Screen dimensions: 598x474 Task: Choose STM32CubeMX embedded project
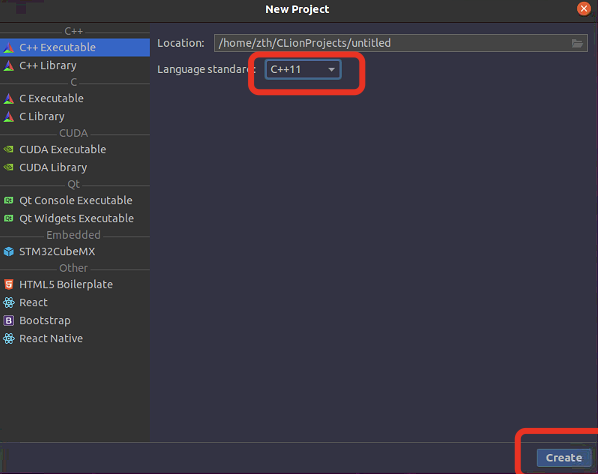point(75,251)
